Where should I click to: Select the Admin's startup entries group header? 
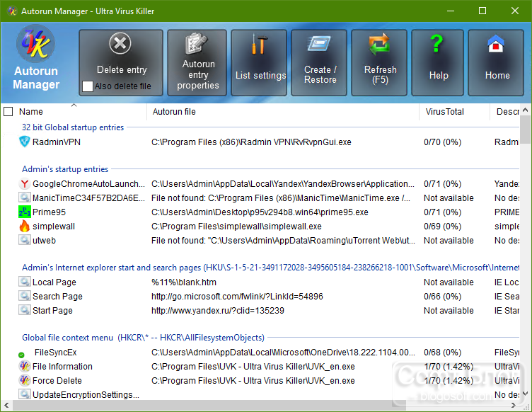pyautogui.click(x=65, y=169)
